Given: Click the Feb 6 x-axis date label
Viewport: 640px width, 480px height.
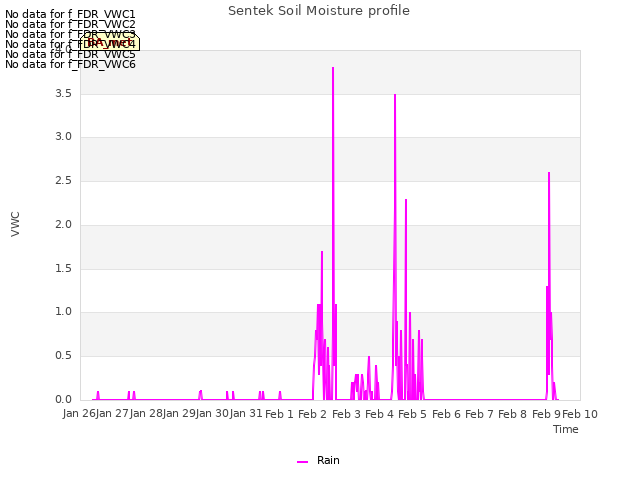Looking at the screenshot, I should 446,414.
